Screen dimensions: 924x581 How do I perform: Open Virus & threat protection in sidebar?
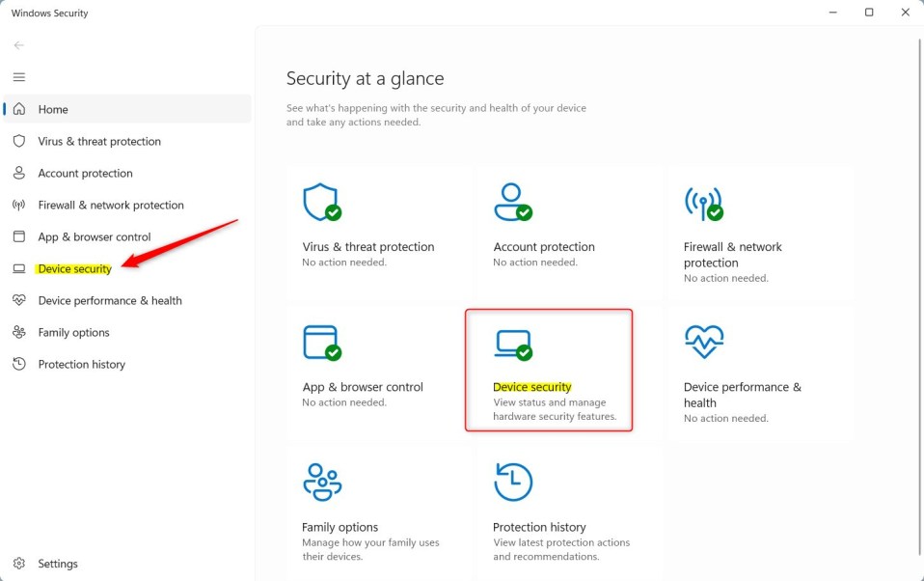coord(127,141)
